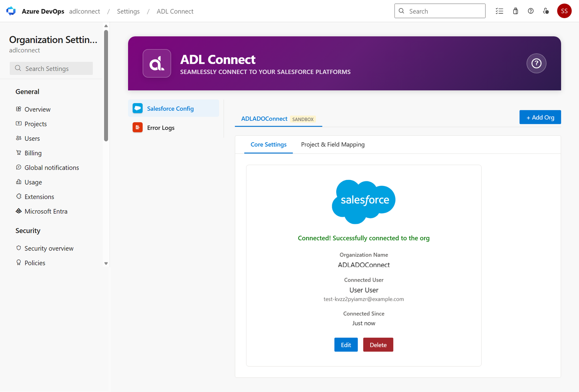This screenshot has width=579, height=392.
Task: Click the ADL Connect logo tile
Action: tap(157, 63)
